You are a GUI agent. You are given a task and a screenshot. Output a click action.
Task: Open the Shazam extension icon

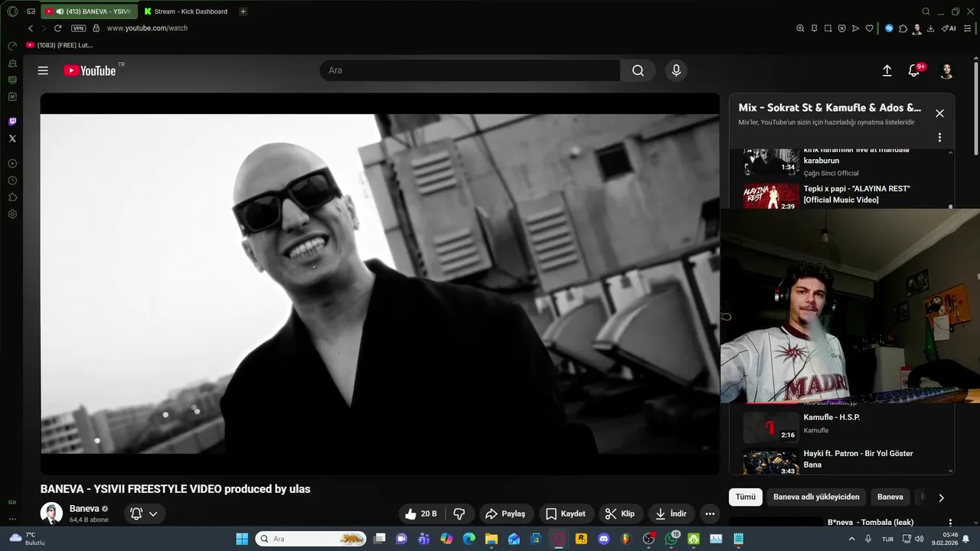[x=889, y=28]
